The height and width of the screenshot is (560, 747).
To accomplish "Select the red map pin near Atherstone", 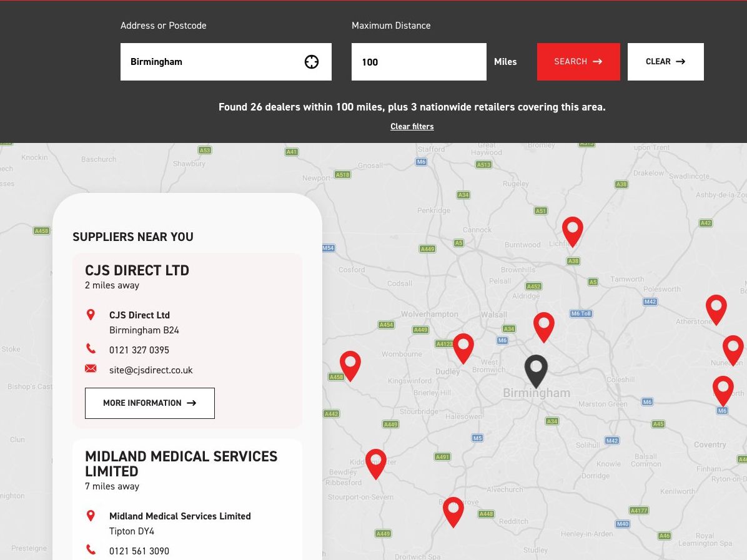I will click(x=716, y=310).
